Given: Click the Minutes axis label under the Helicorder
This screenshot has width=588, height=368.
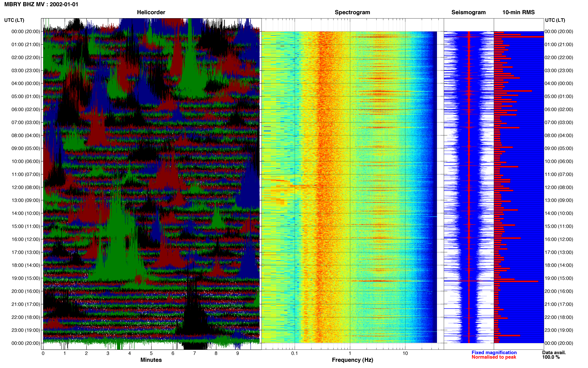Looking at the screenshot, I should coord(151,360).
